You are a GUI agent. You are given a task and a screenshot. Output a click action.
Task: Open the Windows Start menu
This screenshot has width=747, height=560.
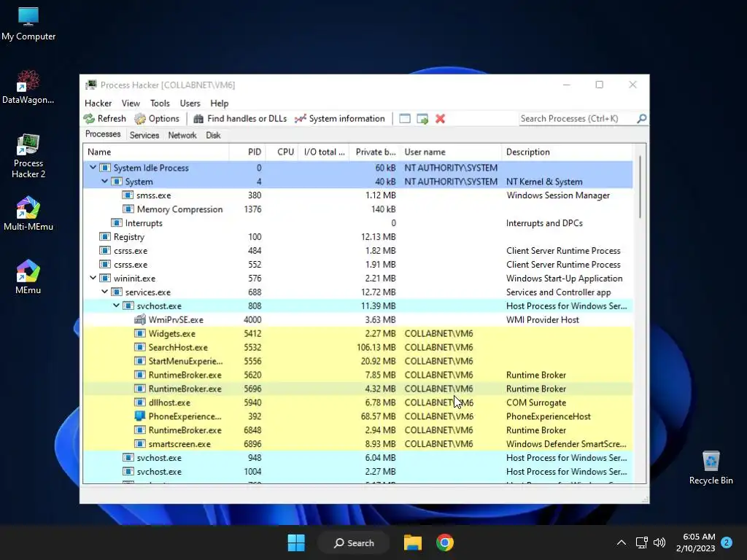tap(296, 542)
